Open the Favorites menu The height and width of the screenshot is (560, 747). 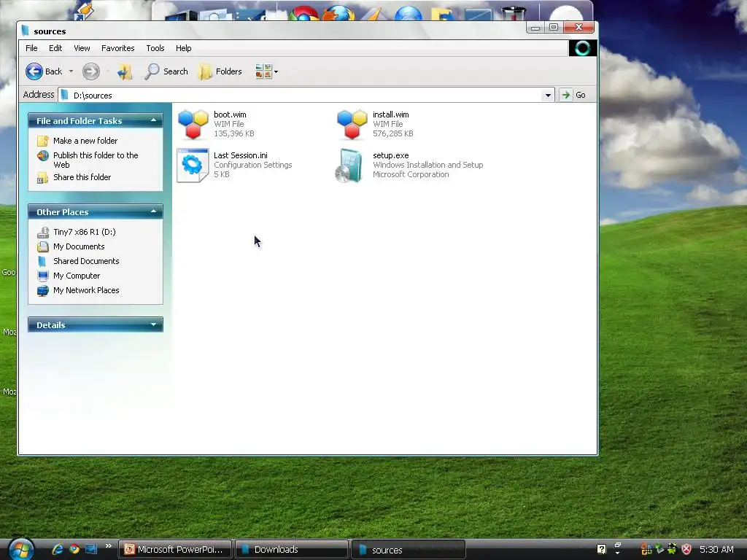[117, 48]
